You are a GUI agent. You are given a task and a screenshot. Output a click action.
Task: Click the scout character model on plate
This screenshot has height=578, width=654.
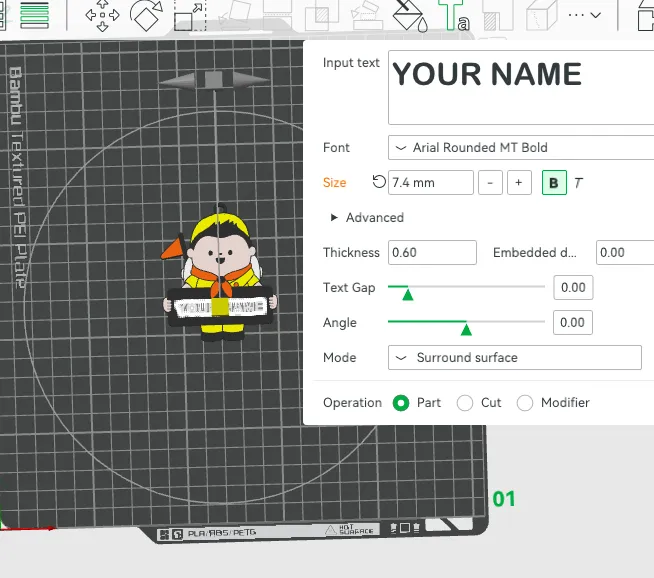[219, 272]
